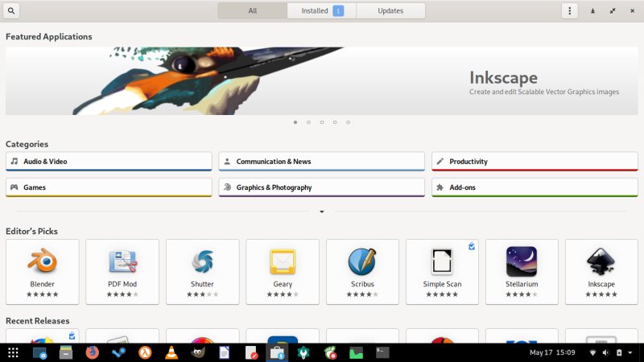Switch to the All tab
644x362 pixels.
252,10
